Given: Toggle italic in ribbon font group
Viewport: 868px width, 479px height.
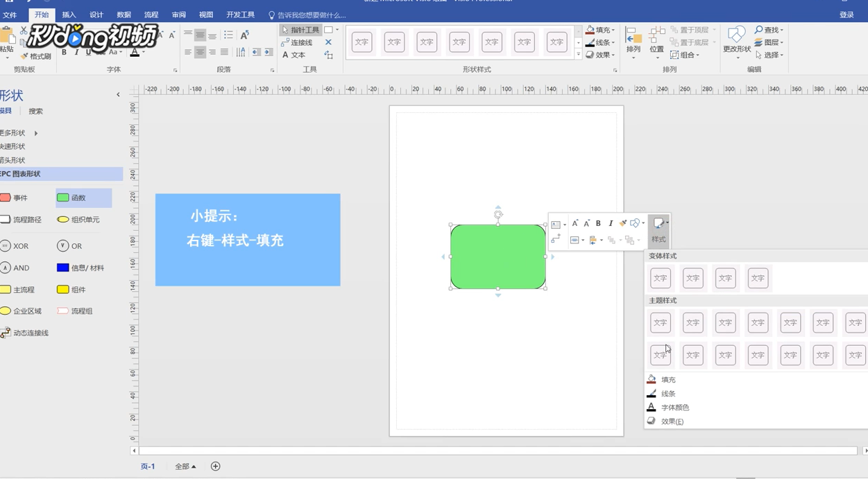Looking at the screenshot, I should click(x=76, y=52).
